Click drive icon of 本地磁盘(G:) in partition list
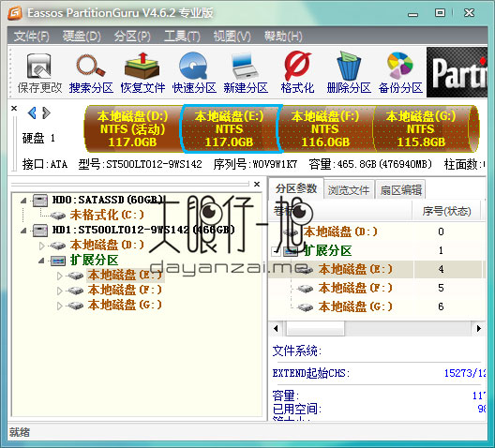The width and height of the screenshot is (495, 448). (306, 306)
